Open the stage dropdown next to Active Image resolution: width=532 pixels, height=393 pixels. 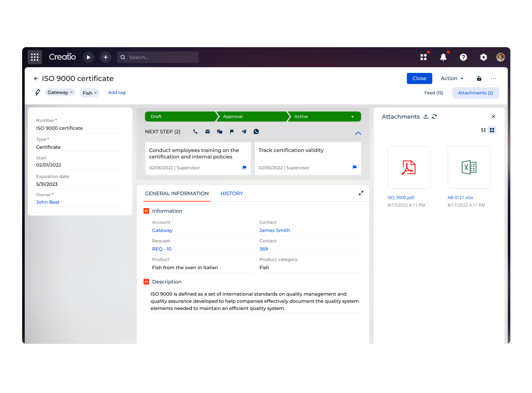point(353,116)
